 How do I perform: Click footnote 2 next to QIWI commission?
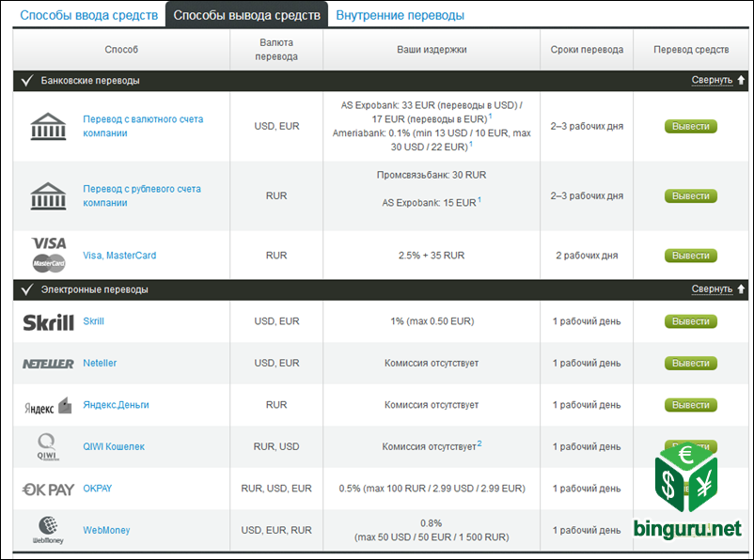(479, 443)
